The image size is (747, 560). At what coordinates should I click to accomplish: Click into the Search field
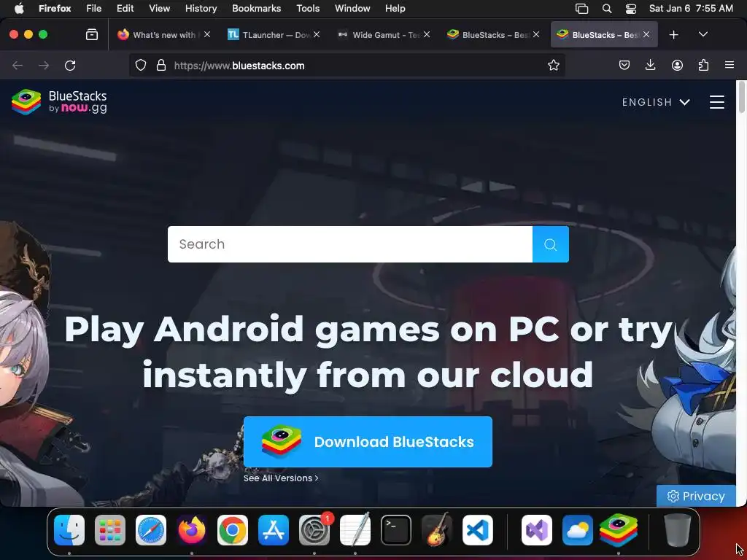tap(349, 244)
